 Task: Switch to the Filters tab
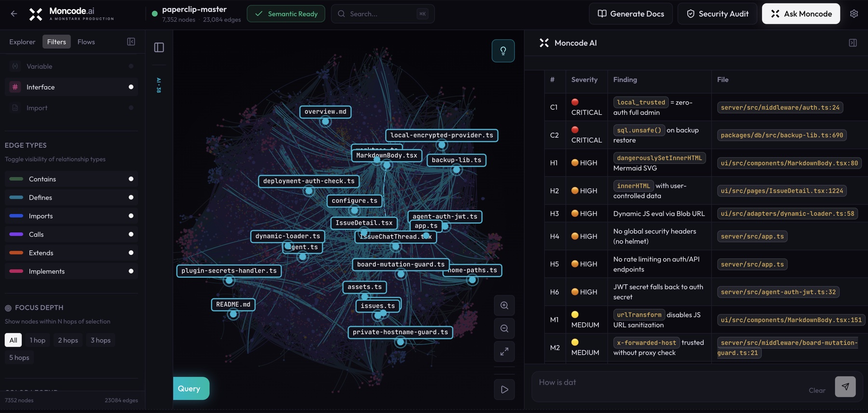coord(56,41)
